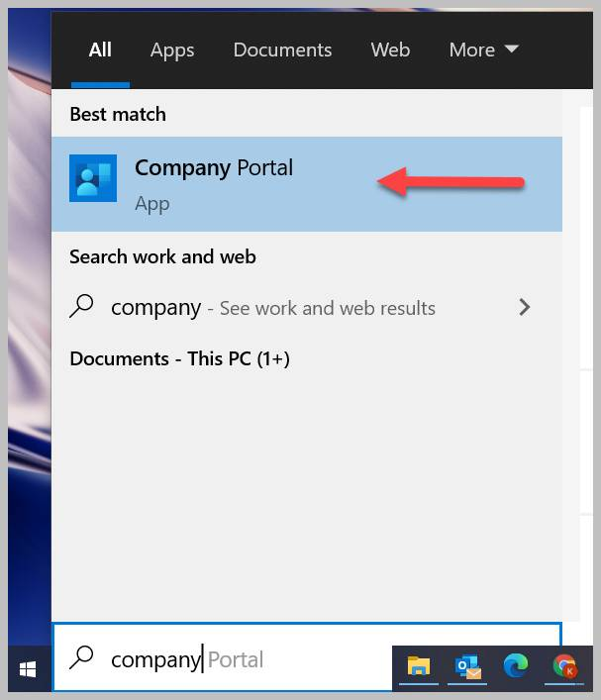Expand the company web results chevron
Image resolution: width=601 pixels, height=700 pixels.
click(x=525, y=307)
